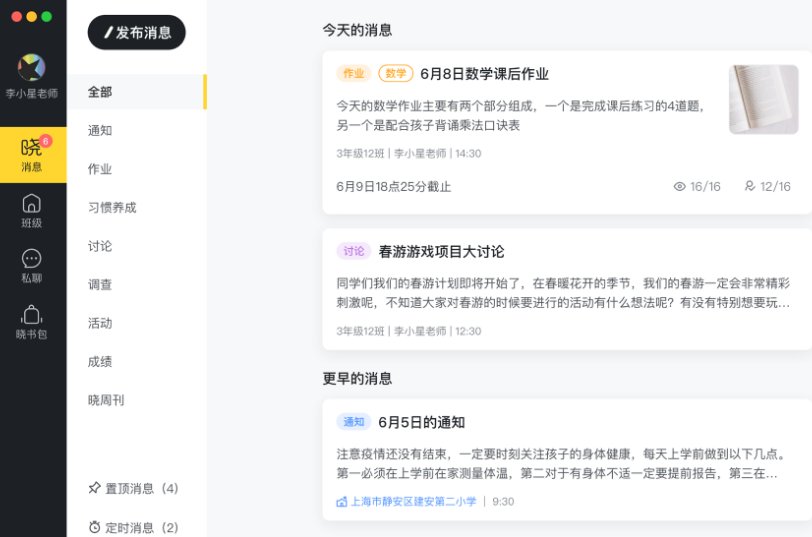
Task: Click the pin icon beside 置顶消息
Action: pyautogui.click(x=94, y=488)
